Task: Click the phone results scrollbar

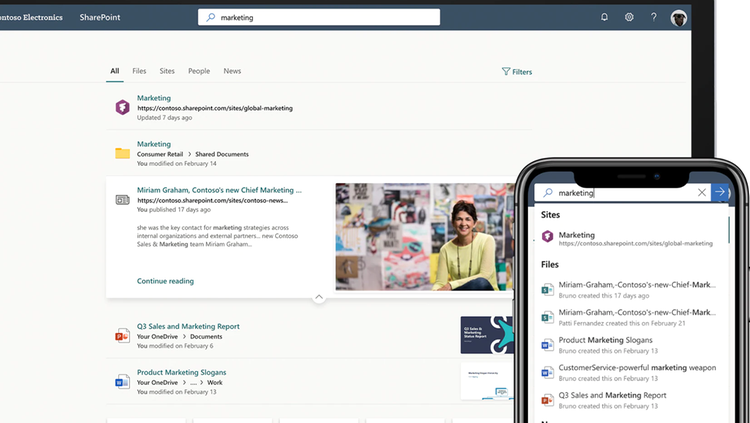Action: (728, 230)
